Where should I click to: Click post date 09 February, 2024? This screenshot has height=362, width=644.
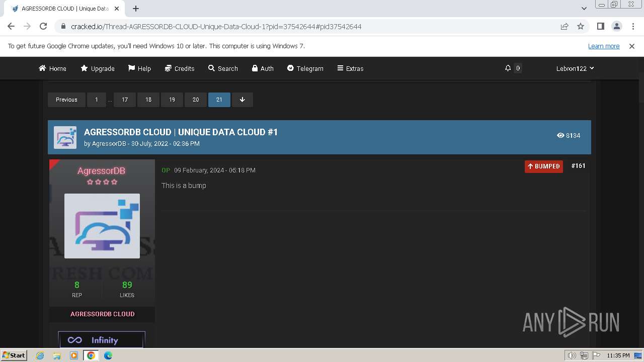tap(215, 170)
